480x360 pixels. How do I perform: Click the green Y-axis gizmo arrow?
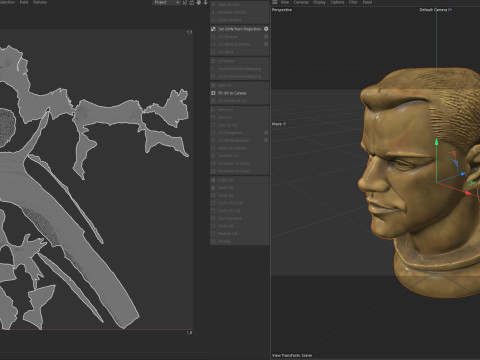click(x=436, y=142)
